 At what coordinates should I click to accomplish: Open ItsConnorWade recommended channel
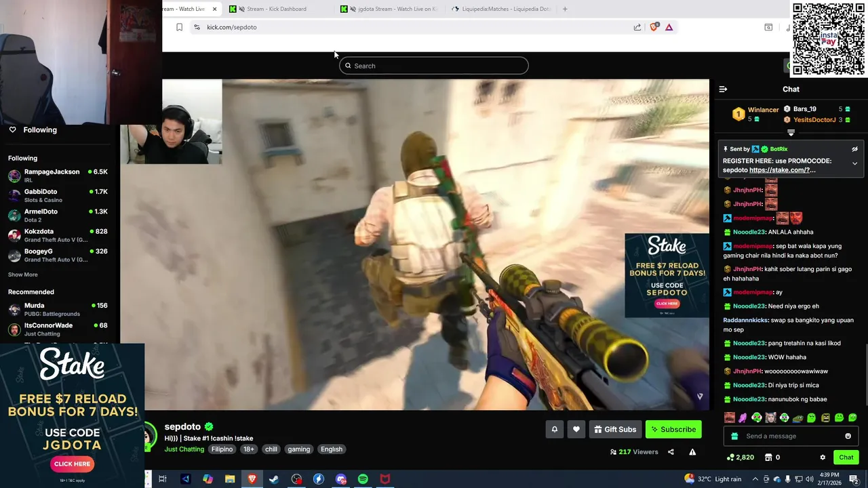pyautogui.click(x=58, y=329)
